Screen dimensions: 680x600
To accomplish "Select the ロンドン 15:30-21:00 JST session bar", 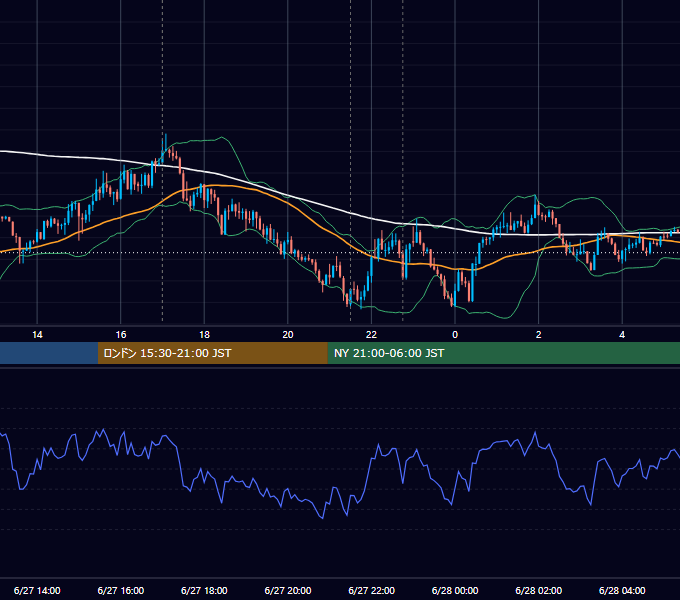I will 212,353.
